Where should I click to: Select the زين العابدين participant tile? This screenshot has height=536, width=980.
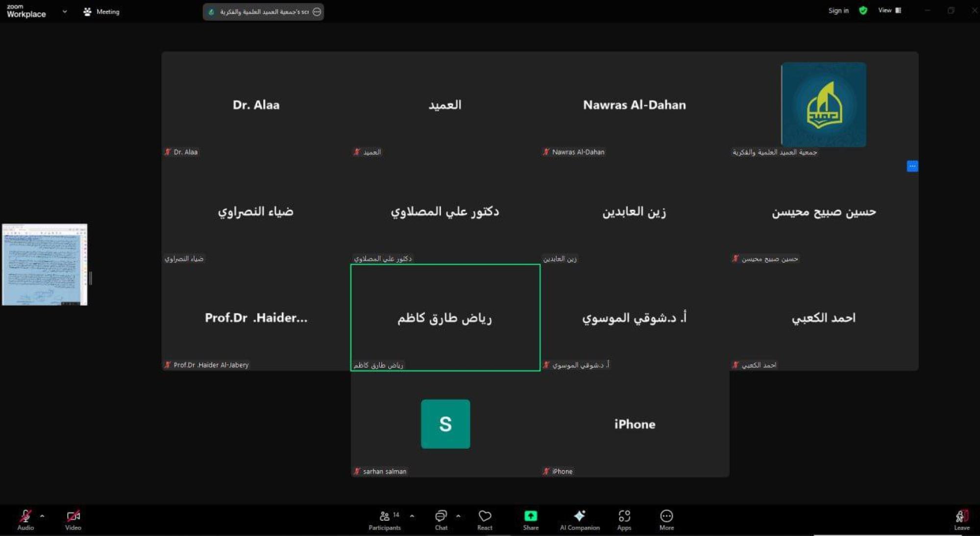635,211
